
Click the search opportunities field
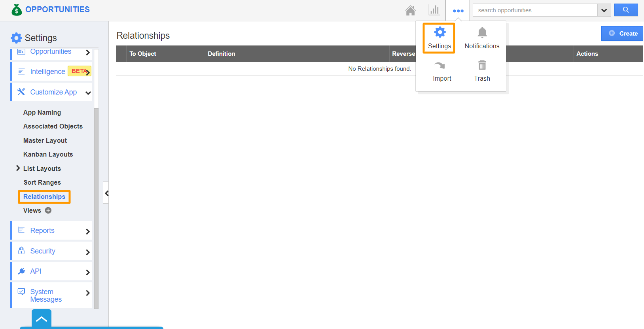coord(535,10)
